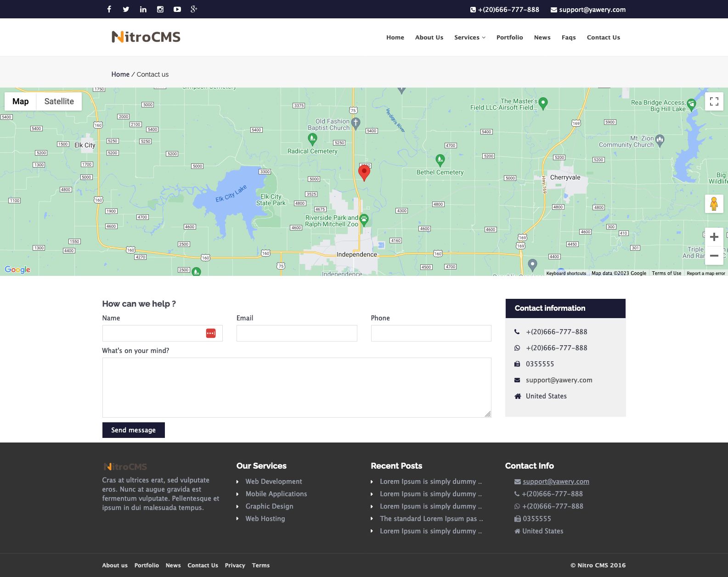Viewport: 728px width, 577px height.
Task: Click the NitroCMS header logo
Action: click(146, 37)
